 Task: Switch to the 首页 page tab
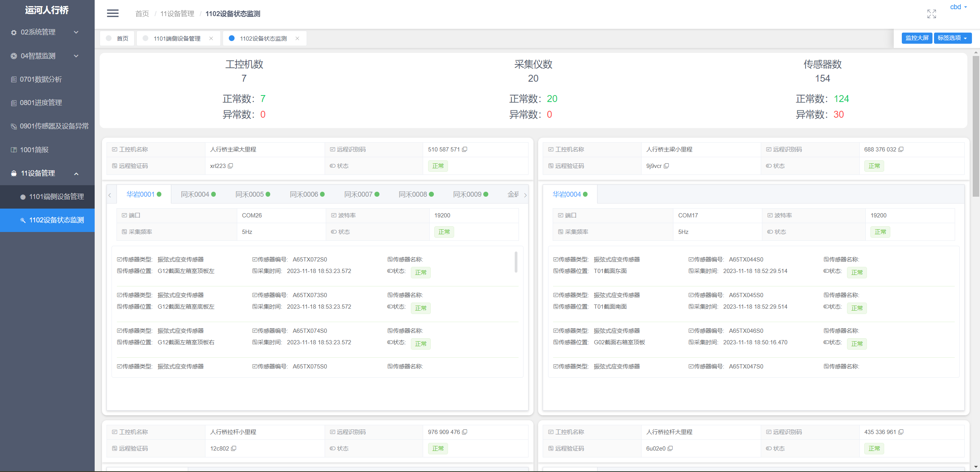[117, 38]
